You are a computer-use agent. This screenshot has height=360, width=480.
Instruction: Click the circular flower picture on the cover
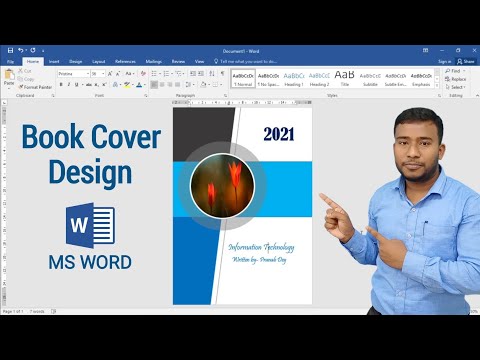point(222,186)
